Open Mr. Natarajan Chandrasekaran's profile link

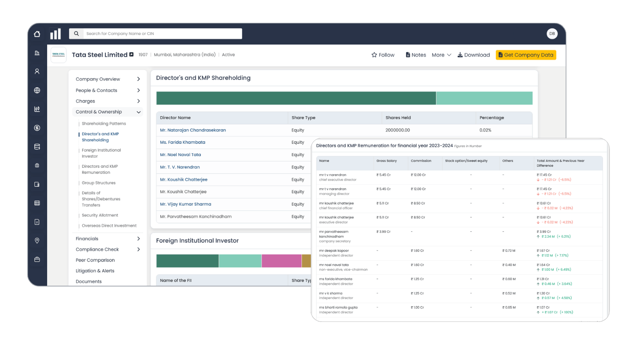click(193, 130)
